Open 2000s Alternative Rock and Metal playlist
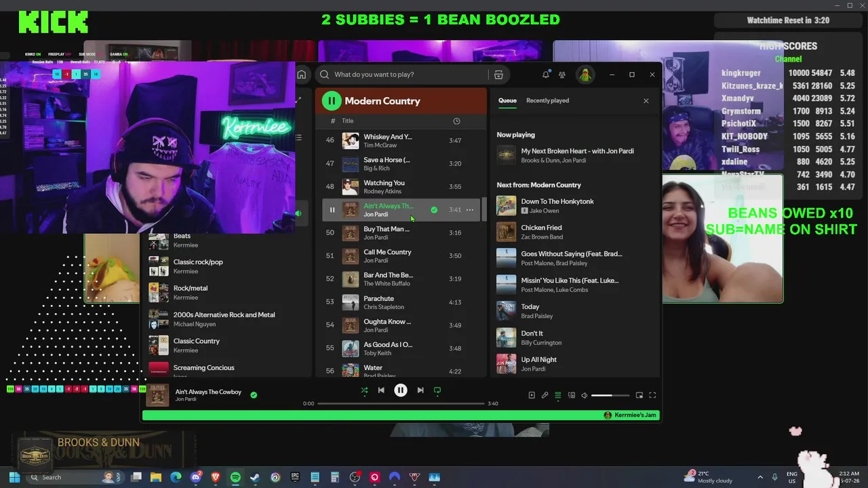The height and width of the screenshot is (488, 868). click(x=227, y=319)
